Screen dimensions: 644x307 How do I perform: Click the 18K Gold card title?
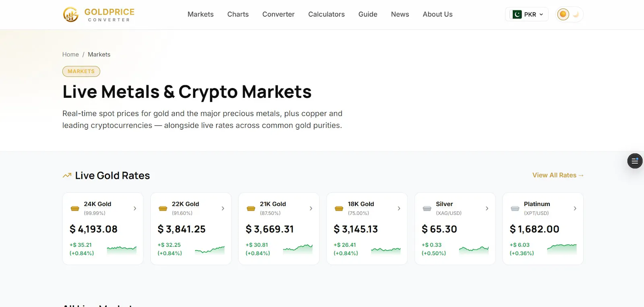[x=361, y=204]
